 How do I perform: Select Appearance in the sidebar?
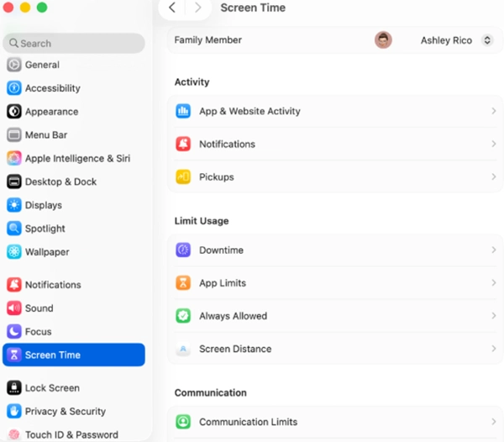(74, 112)
